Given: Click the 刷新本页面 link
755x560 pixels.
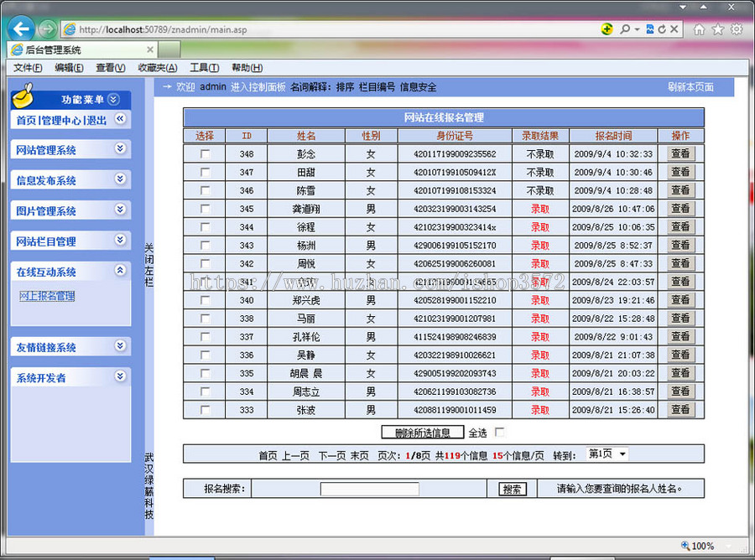Looking at the screenshot, I should click(x=690, y=87).
